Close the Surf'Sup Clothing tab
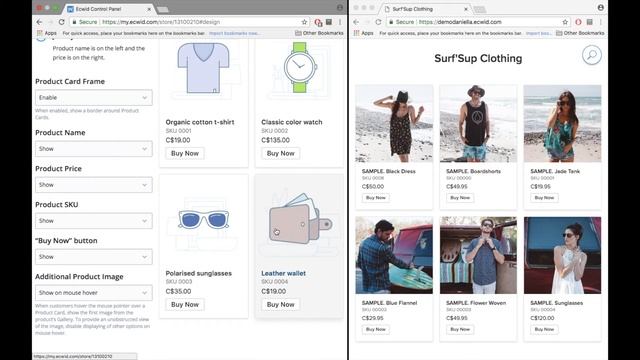Image resolution: width=640 pixels, height=360 pixels. [x=466, y=9]
